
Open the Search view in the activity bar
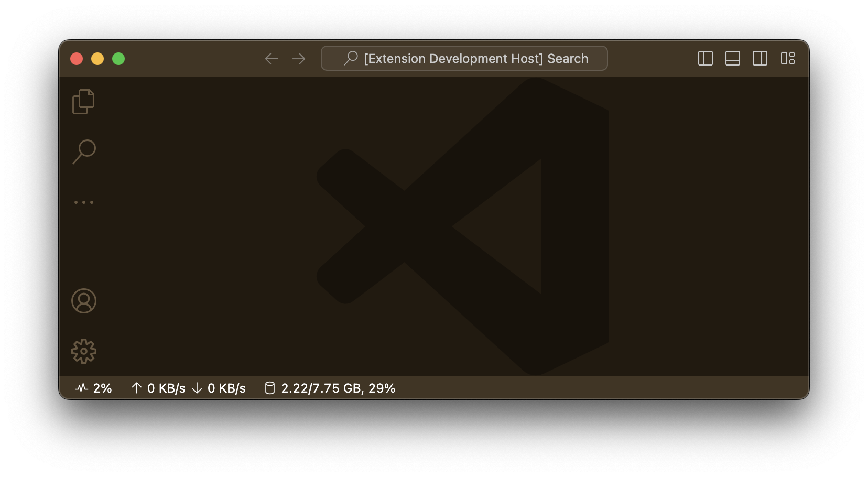click(x=84, y=151)
